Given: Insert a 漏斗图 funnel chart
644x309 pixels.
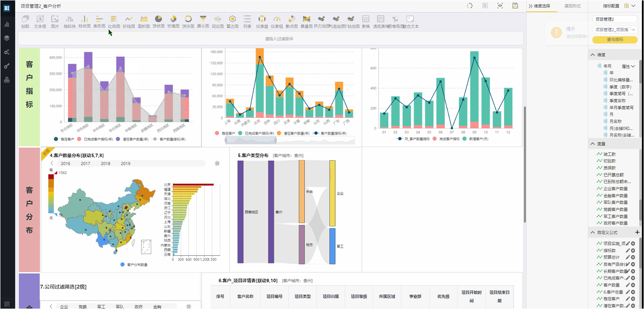Looking at the screenshot, I should (x=202, y=21).
